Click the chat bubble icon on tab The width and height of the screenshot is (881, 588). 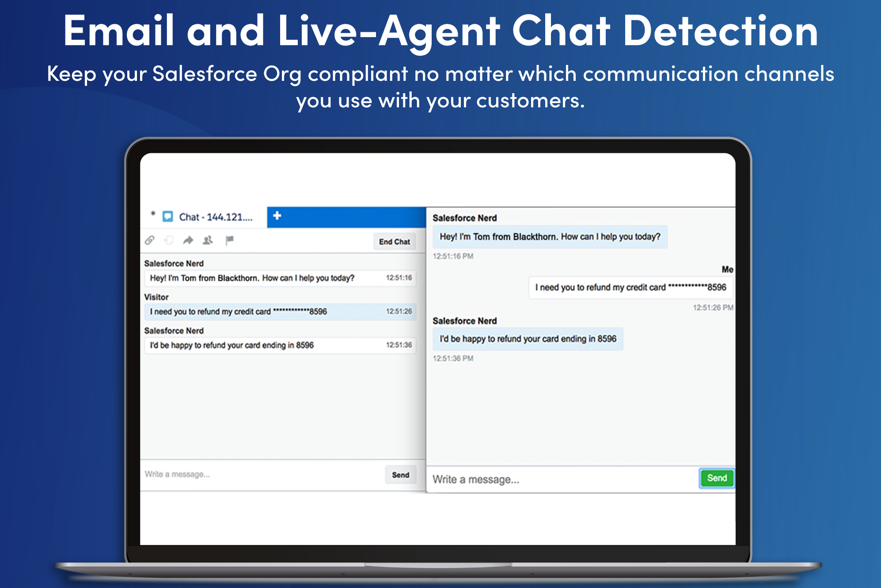[168, 216]
